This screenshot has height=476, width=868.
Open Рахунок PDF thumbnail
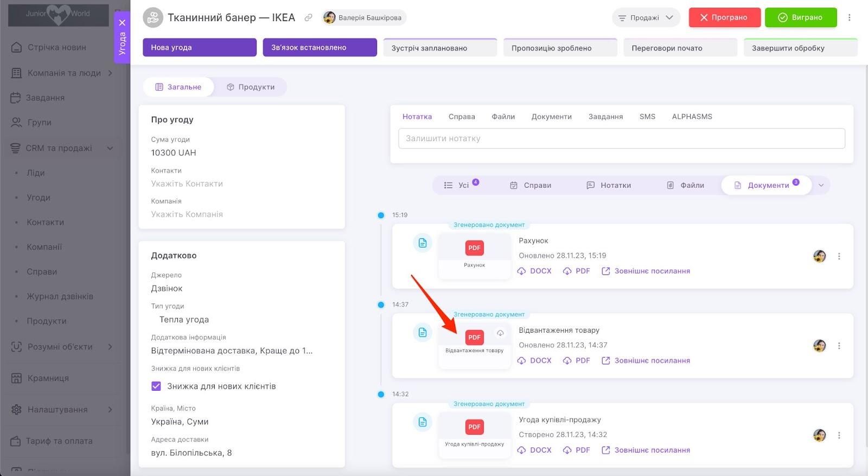pos(475,256)
